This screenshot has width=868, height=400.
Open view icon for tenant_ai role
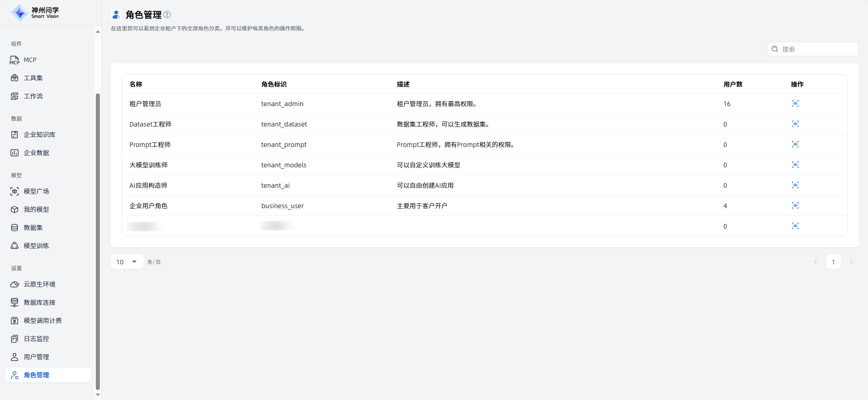(x=795, y=185)
